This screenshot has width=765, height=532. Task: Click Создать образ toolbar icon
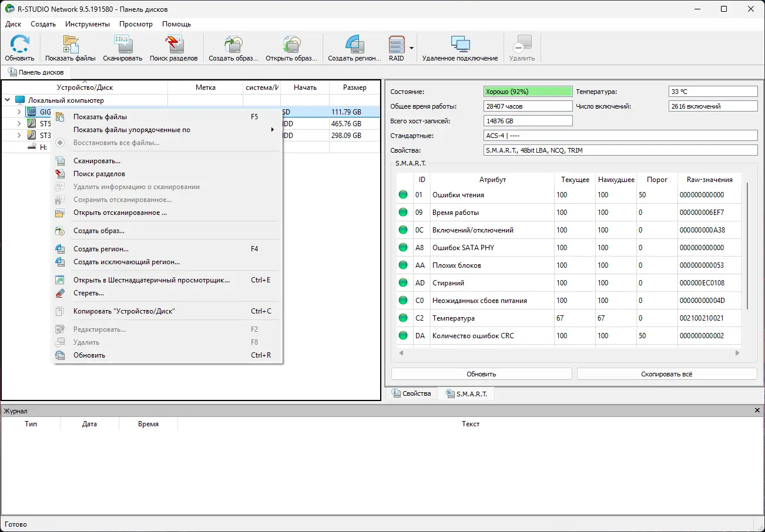(x=234, y=45)
